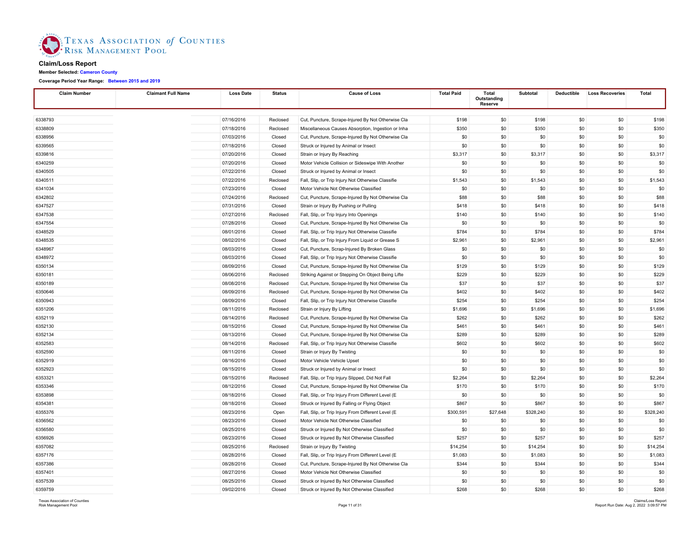Click the Claim Number column header

(75, 93)
